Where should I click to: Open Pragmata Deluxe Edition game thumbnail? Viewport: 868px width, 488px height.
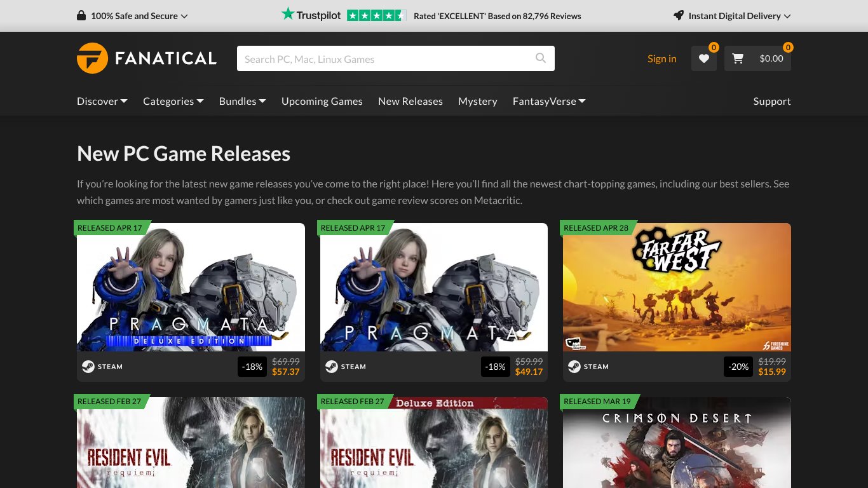tap(191, 287)
